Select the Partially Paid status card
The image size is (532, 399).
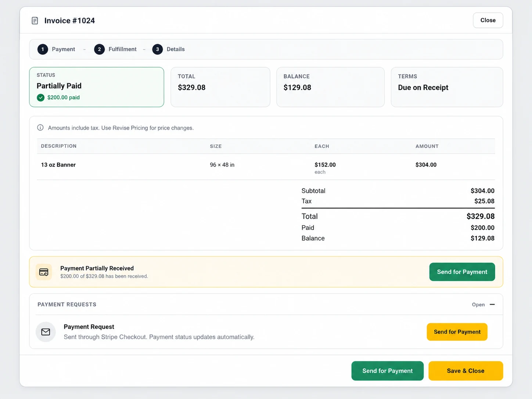pyautogui.click(x=97, y=87)
